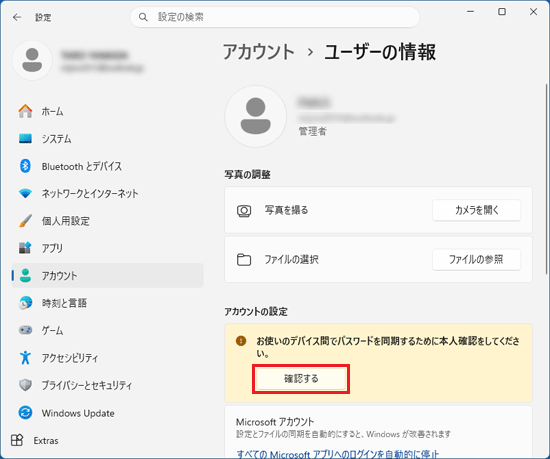Click the Bluetooth icon in sidebar
This screenshot has height=459, width=550.
tap(25, 166)
